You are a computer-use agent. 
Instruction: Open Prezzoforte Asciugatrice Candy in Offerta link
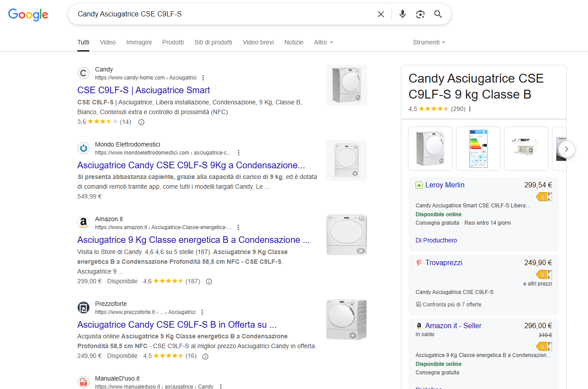point(177,325)
